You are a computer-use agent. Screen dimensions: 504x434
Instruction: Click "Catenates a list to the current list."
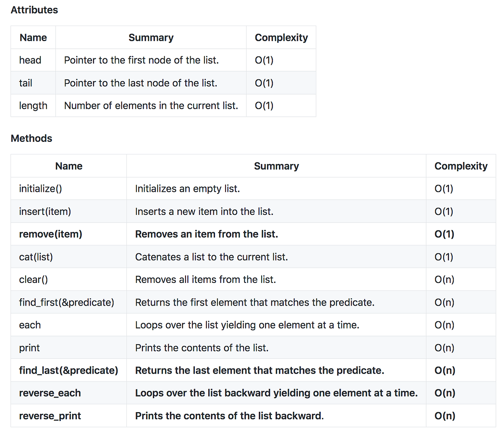[x=211, y=257]
